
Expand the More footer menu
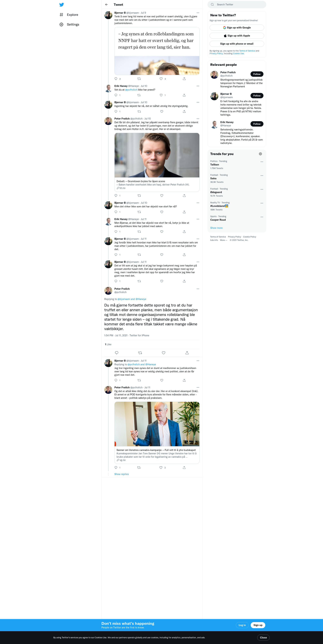224,240
